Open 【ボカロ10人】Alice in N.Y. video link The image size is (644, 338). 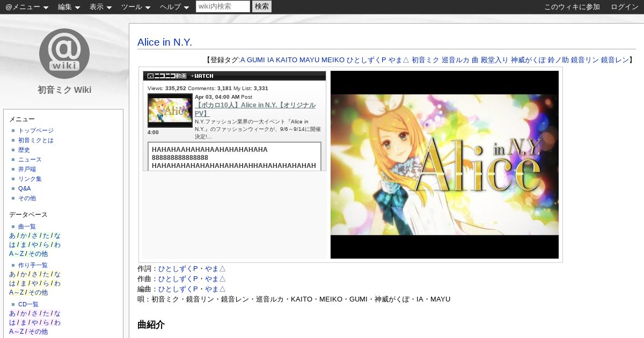pos(255,109)
